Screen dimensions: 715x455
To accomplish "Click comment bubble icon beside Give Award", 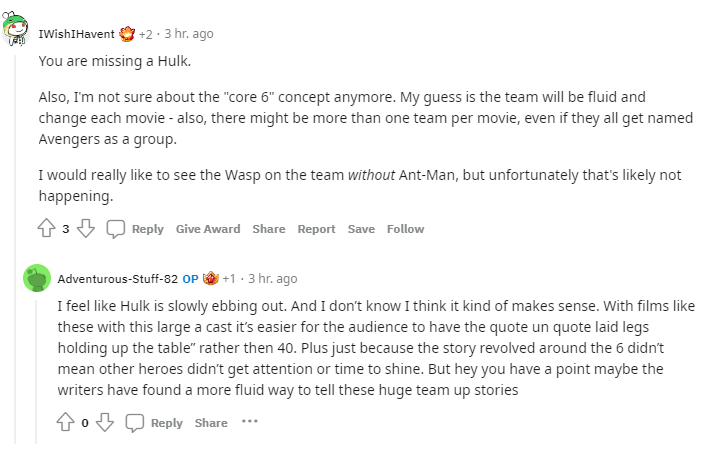I will click(115, 229).
